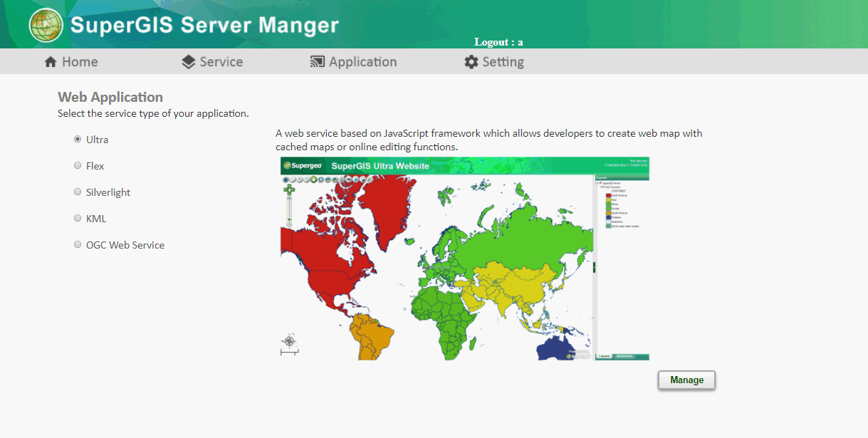Choose the OGC Web Service option
This screenshot has width=868, height=438.
[78, 245]
